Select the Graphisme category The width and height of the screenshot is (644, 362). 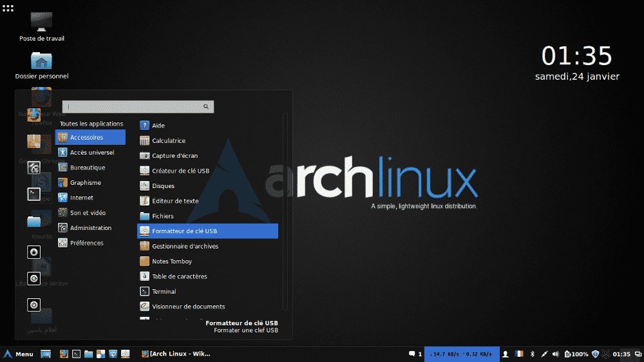click(x=90, y=182)
